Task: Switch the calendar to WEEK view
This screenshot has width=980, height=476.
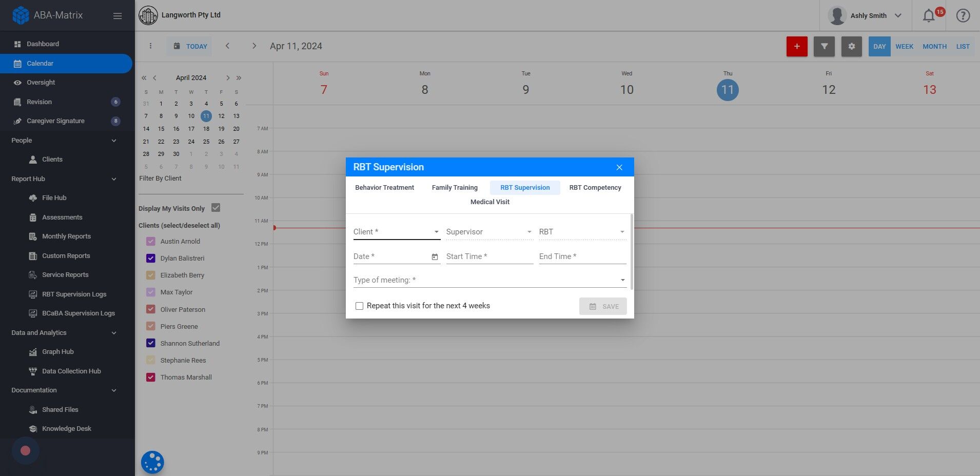Action: (904, 46)
